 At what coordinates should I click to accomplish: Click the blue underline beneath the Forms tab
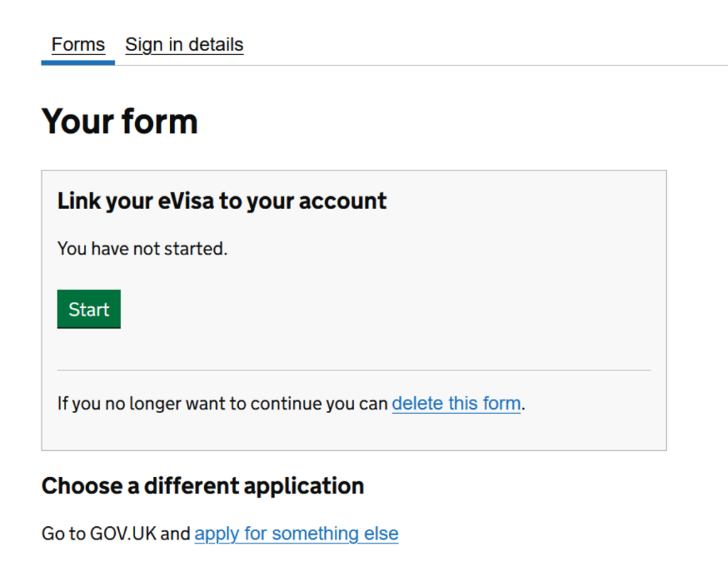(78, 63)
